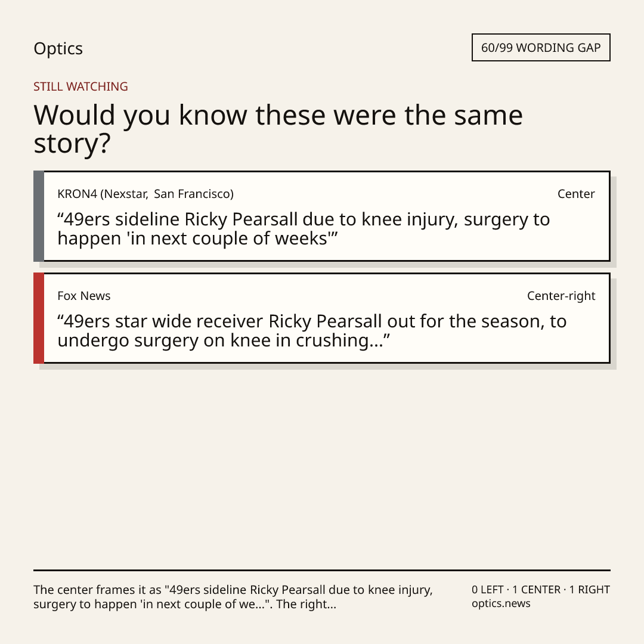Open the KRON4 headline card
644x644 pixels.
322,216
